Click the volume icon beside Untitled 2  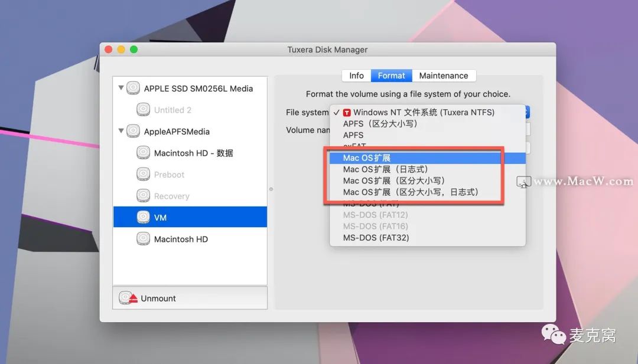point(143,110)
